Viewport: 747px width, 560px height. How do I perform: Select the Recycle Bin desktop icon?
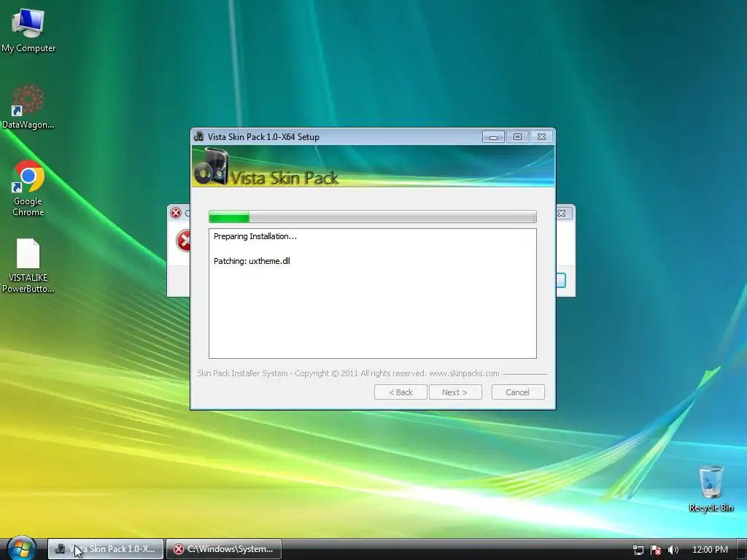pyautogui.click(x=711, y=489)
